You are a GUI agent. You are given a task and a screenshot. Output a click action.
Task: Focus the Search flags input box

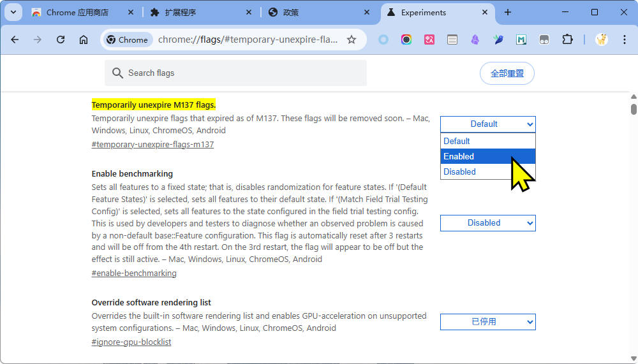click(242, 73)
